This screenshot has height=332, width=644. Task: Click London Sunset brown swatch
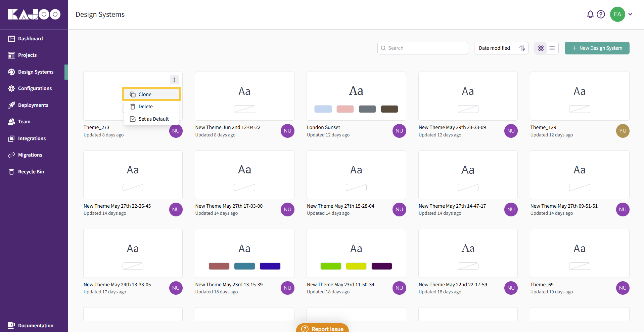(389, 109)
